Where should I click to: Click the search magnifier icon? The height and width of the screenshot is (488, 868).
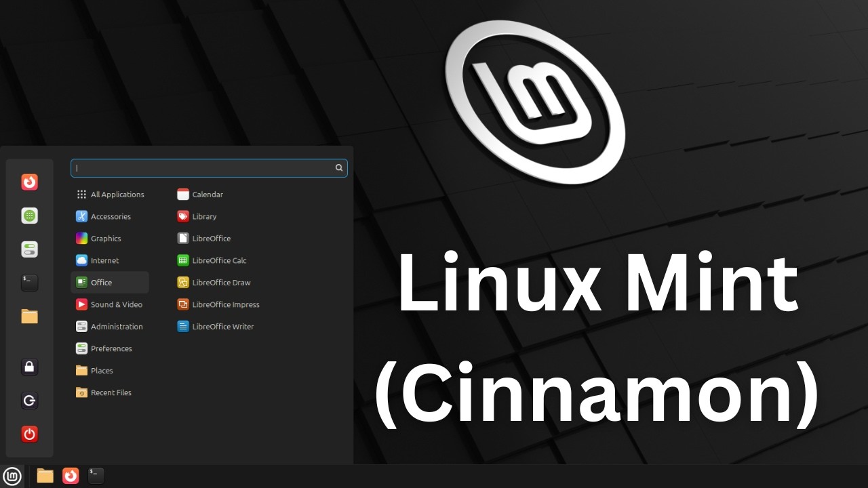tap(339, 168)
